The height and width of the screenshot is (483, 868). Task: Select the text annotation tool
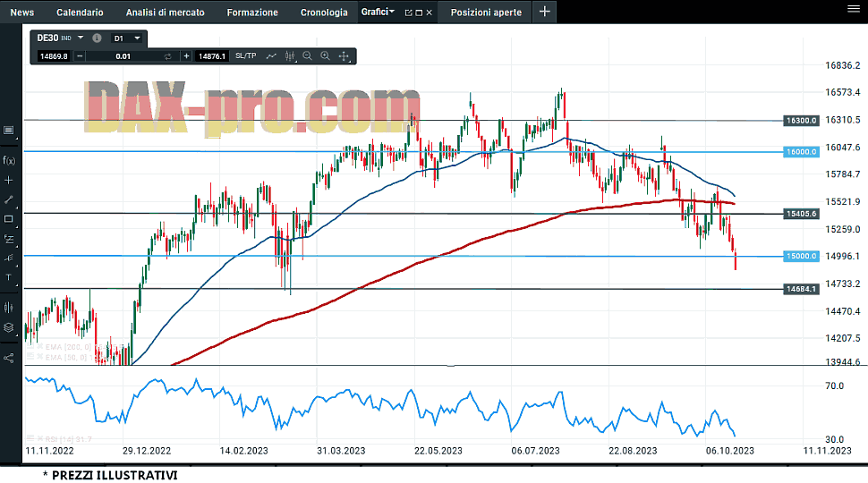point(9,277)
